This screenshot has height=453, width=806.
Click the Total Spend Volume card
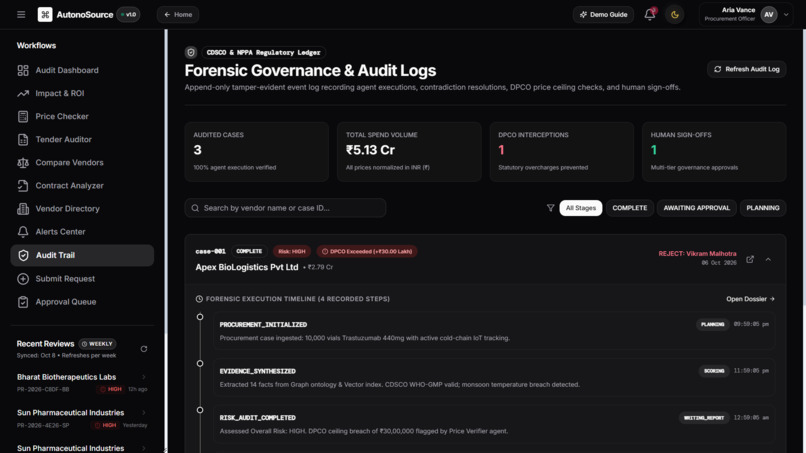pos(409,152)
